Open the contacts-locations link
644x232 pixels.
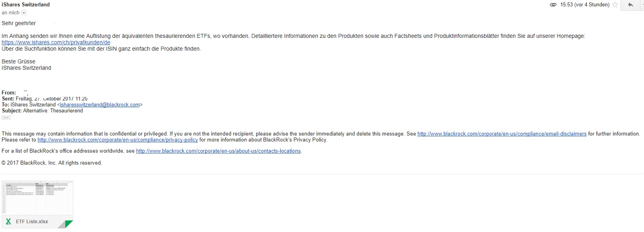point(218,151)
